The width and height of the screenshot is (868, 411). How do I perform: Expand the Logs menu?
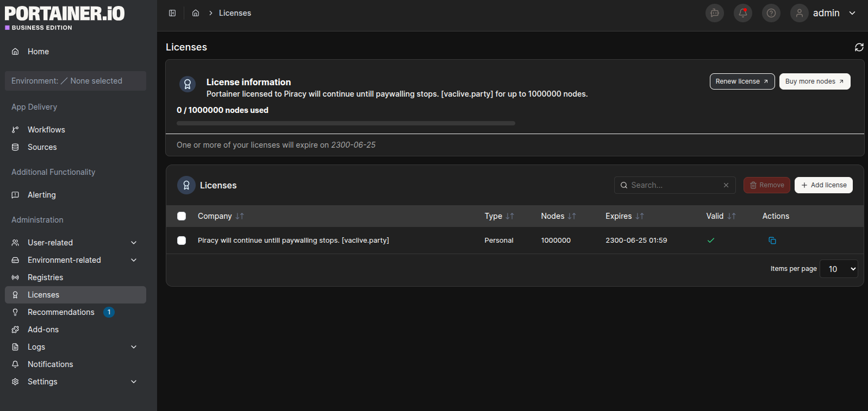tap(76, 347)
